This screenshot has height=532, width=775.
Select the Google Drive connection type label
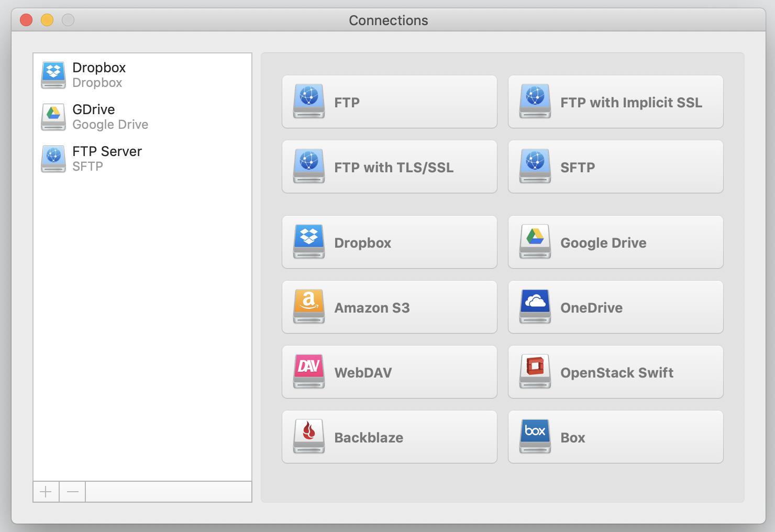pos(603,242)
